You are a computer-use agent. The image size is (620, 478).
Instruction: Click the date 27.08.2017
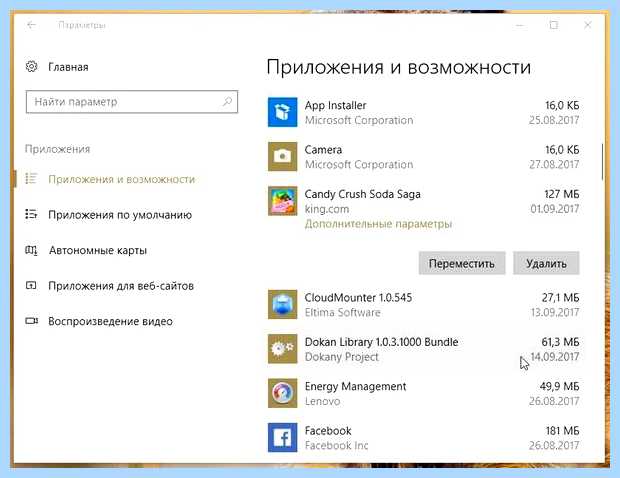click(x=554, y=164)
